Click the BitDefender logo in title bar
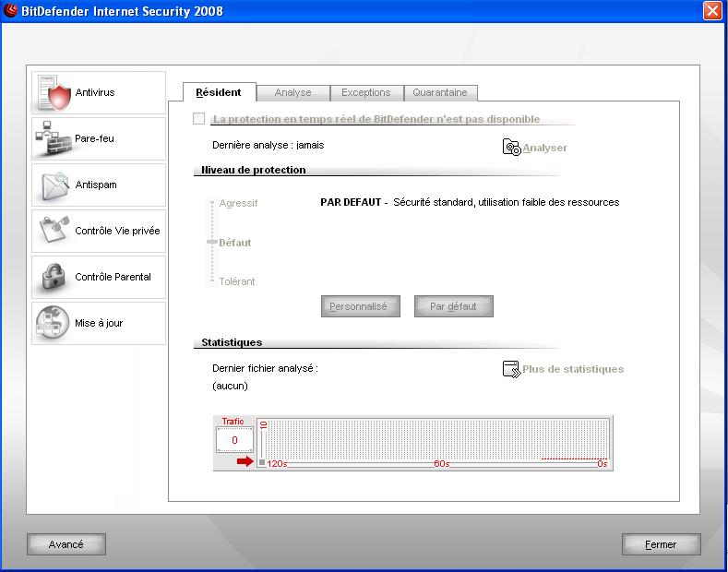Viewport: 728px width, 572px height. (x=10, y=10)
